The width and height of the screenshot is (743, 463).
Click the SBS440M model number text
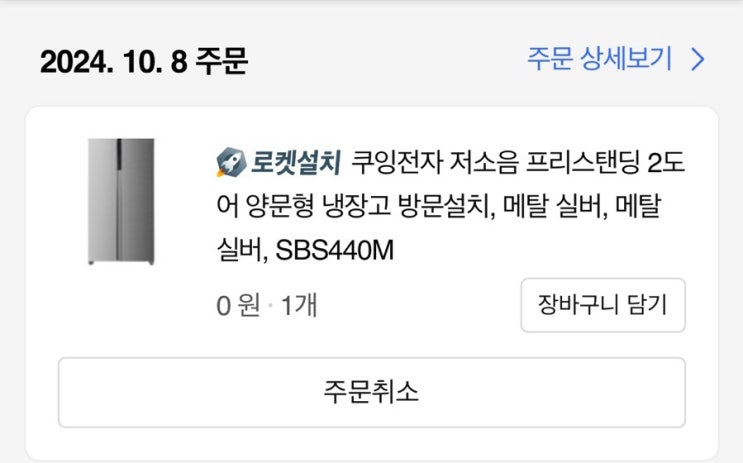click(335, 250)
